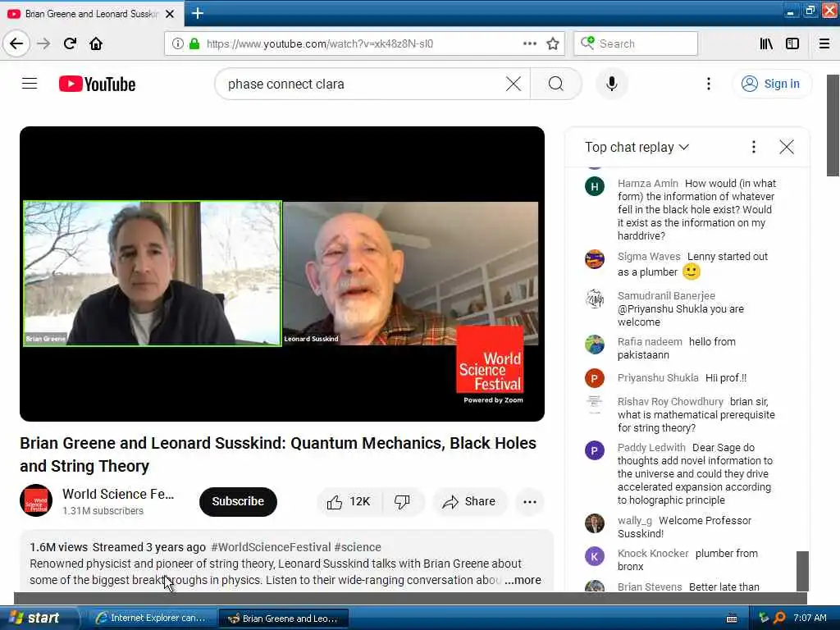Open #science hashtag link

(358, 547)
